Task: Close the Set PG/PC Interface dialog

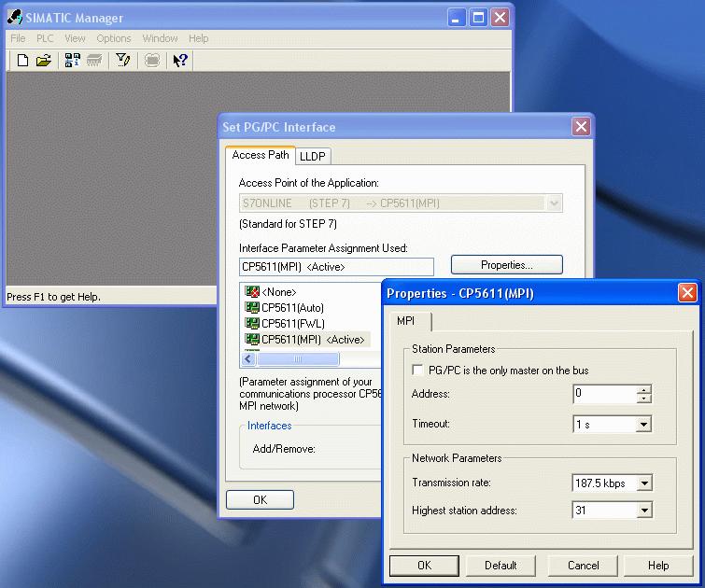Action: pyautogui.click(x=581, y=127)
